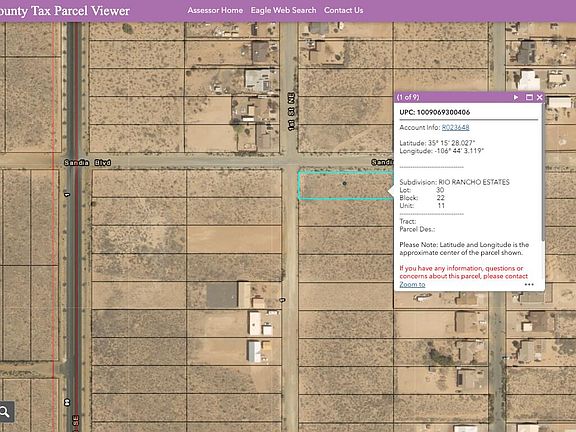
Task: Click the highlighted cyan parcel on map
Action: click(345, 186)
